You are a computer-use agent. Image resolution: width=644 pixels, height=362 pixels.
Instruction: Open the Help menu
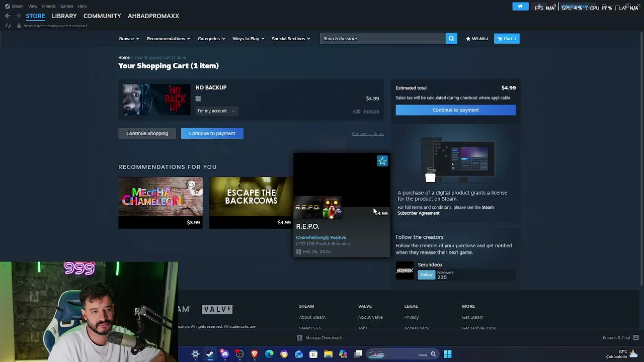[x=83, y=6]
